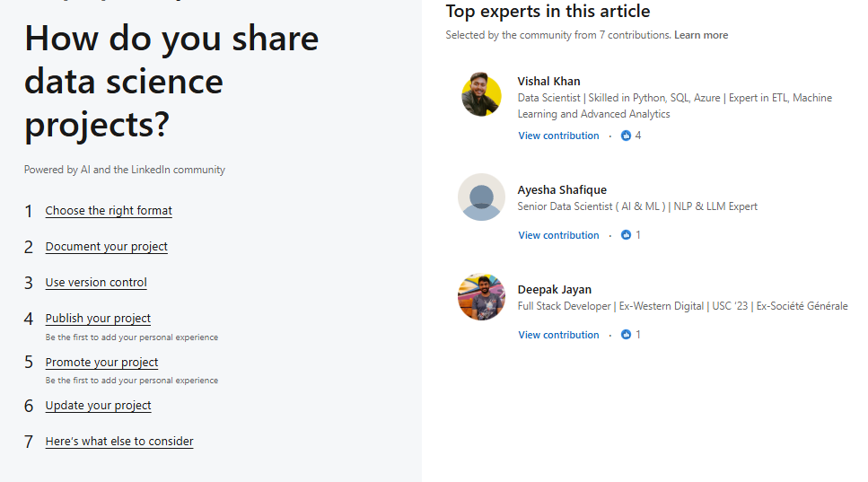The width and height of the screenshot is (868, 482).
Task: View contribution by Deepak Jayan
Action: [558, 335]
